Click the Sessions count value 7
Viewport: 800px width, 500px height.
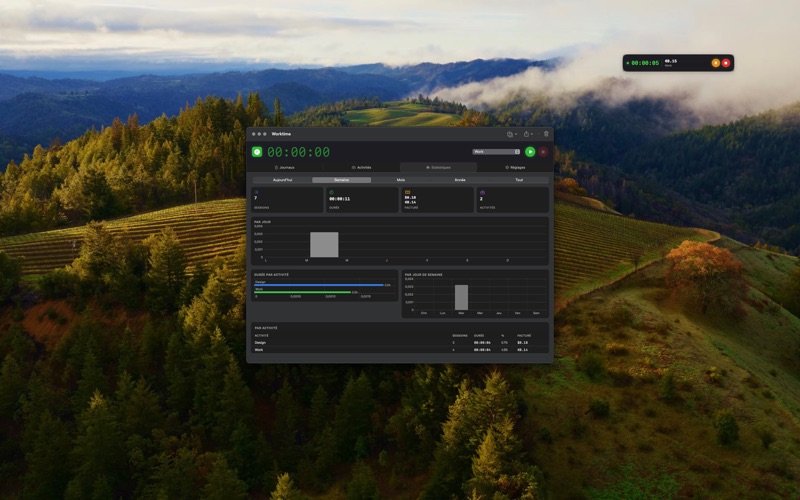(x=256, y=198)
